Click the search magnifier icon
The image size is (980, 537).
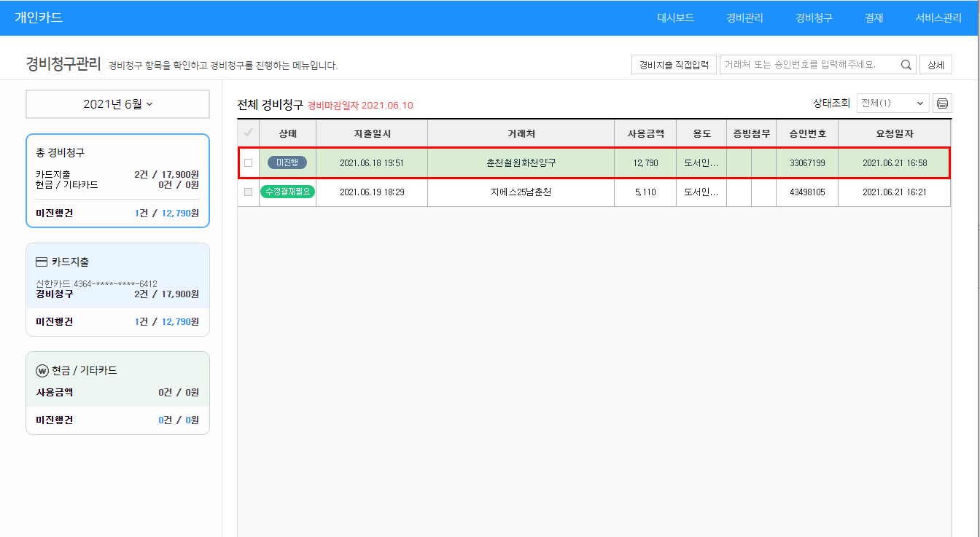point(906,65)
